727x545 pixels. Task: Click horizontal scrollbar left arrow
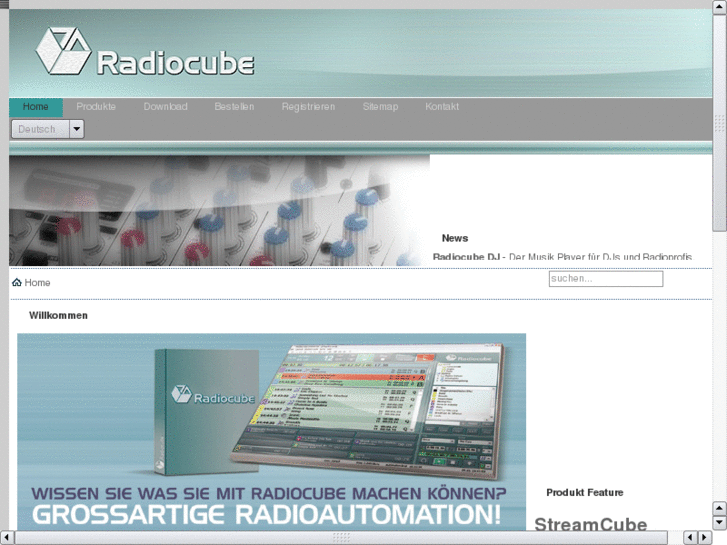(x=6, y=538)
